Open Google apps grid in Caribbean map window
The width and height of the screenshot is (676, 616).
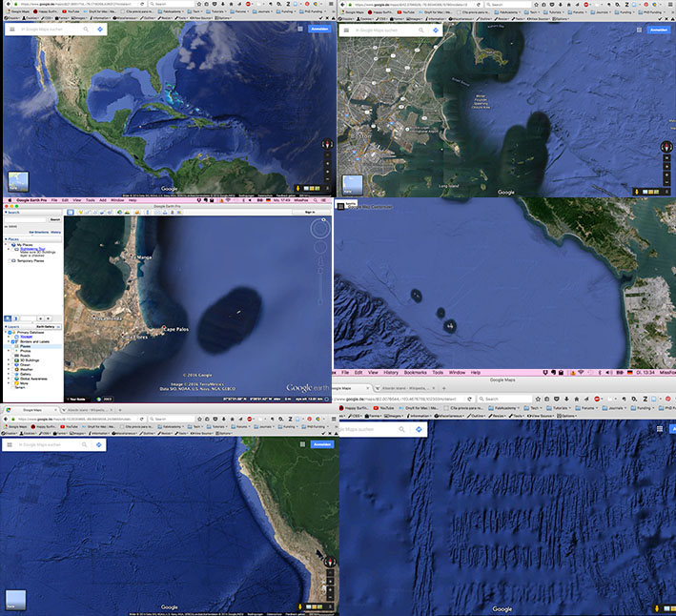[300, 29]
